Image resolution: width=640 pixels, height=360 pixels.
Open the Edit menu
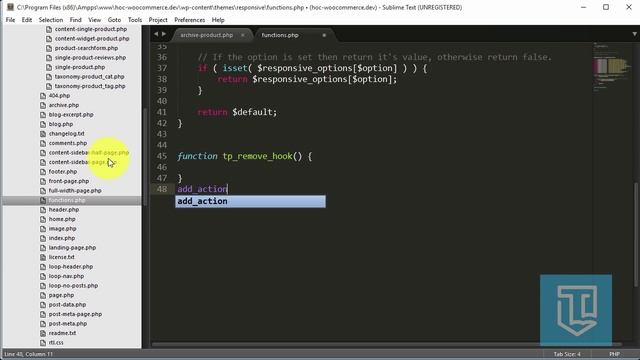click(x=27, y=20)
